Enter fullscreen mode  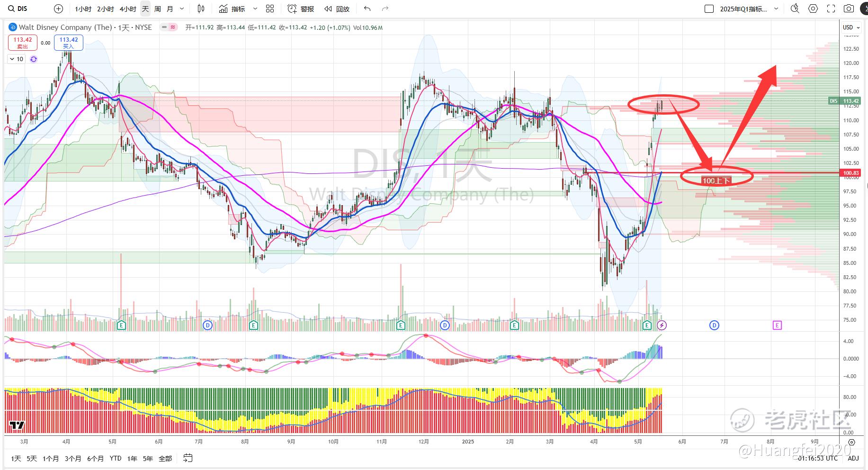click(x=831, y=9)
